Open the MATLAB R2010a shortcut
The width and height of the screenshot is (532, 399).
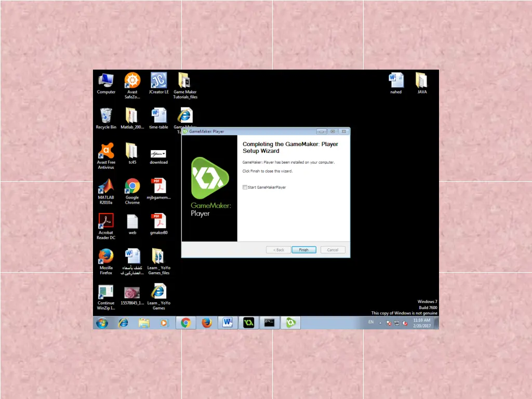(x=106, y=187)
